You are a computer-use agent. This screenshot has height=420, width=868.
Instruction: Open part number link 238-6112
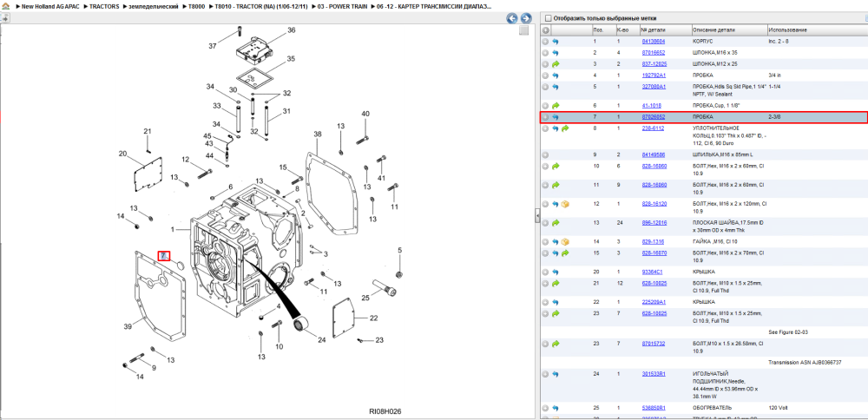(x=653, y=128)
